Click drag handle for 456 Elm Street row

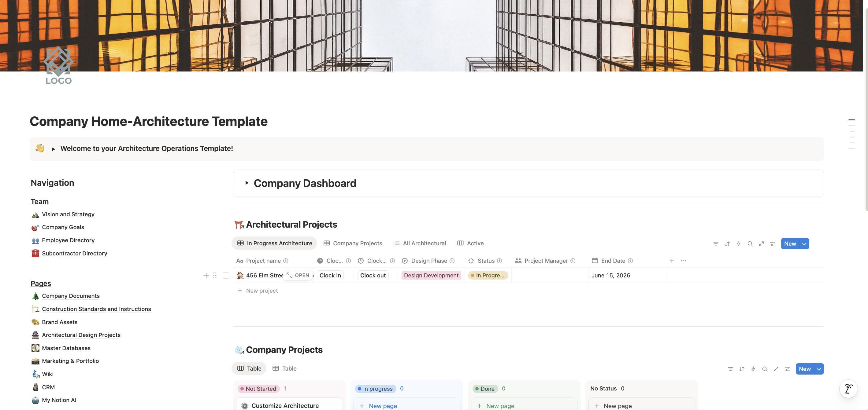pyautogui.click(x=215, y=275)
